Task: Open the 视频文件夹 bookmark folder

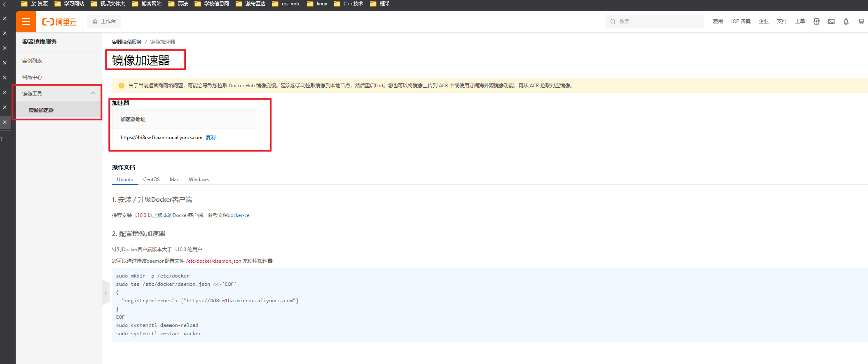Action: coord(108,4)
